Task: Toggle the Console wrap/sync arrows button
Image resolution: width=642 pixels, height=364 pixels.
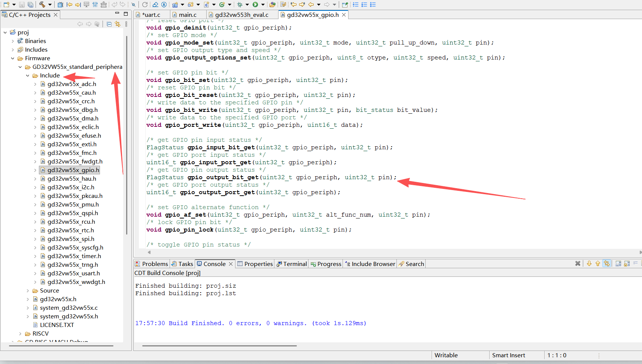Action: coord(606,264)
